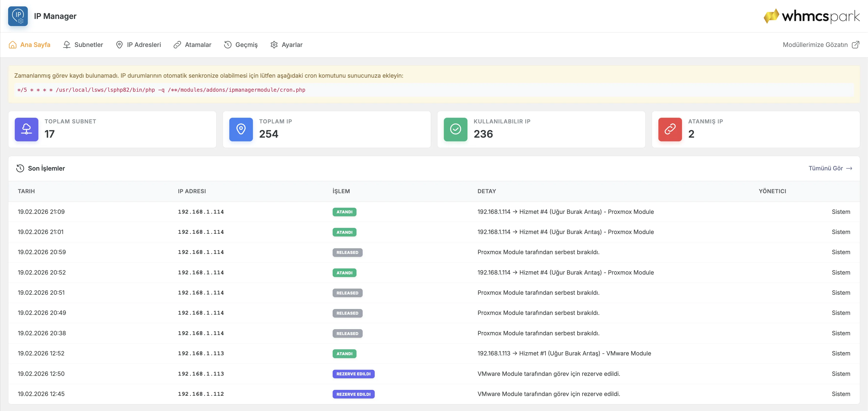This screenshot has width=868, height=411.
Task: Click the whmcspark logo
Action: (811, 16)
